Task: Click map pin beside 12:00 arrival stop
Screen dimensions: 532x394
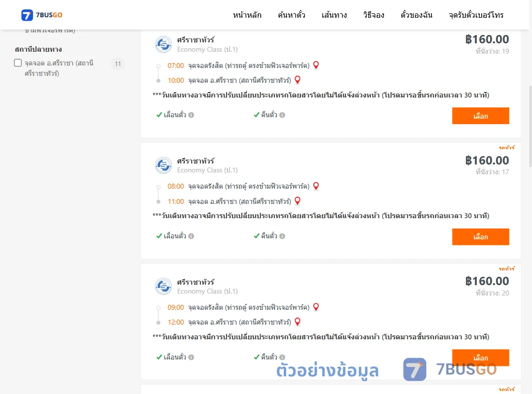Action: (x=298, y=322)
